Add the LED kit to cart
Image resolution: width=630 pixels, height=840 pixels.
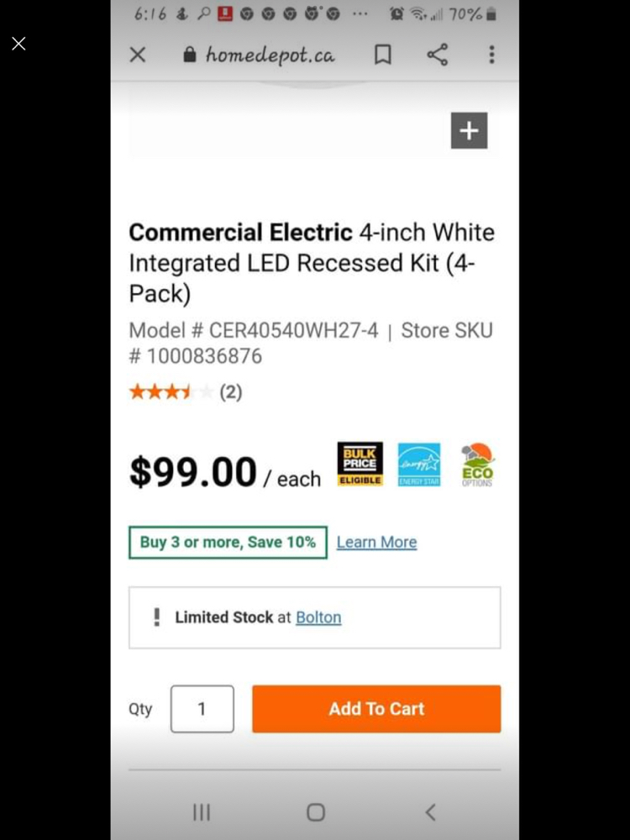click(x=376, y=709)
